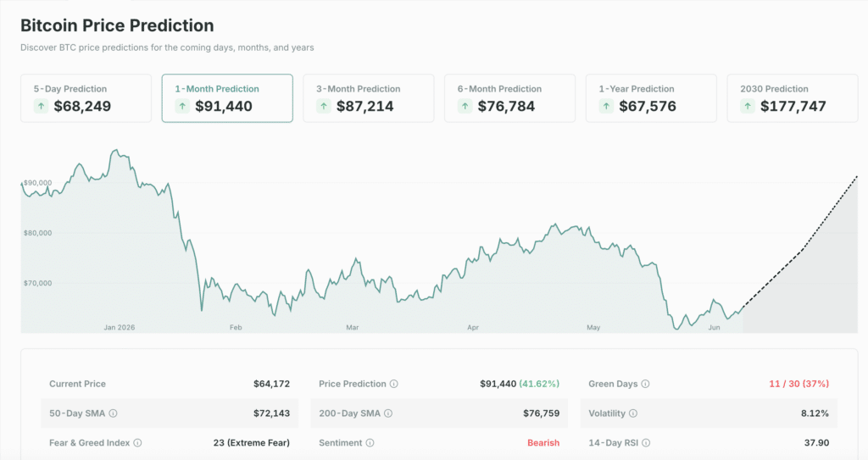
Task: Click the up arrow icon beside $76,784
Action: tap(465, 106)
